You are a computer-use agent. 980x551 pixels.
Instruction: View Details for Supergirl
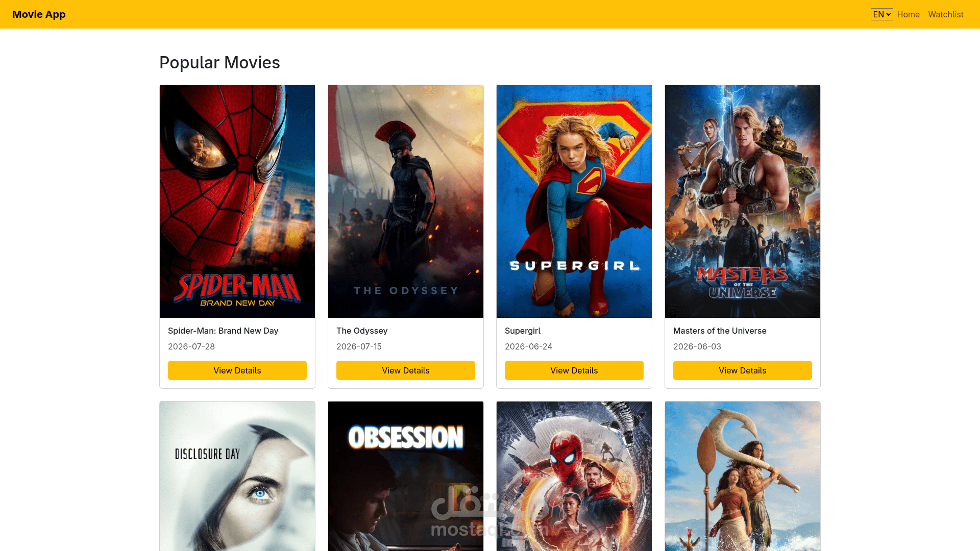point(574,370)
